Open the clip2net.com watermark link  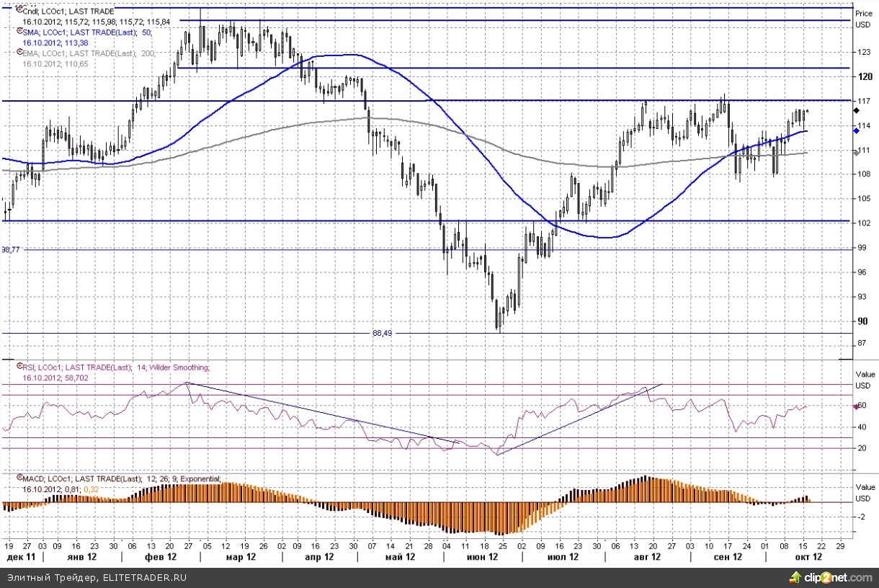pos(837,577)
